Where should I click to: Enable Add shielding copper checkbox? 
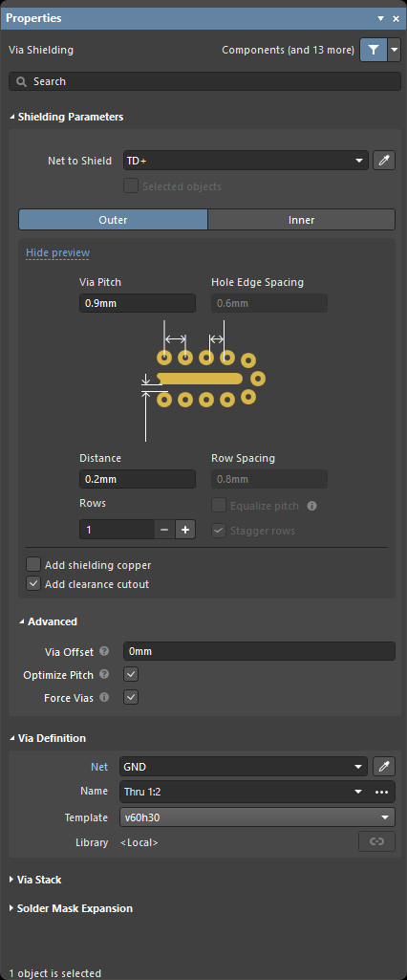click(x=33, y=565)
